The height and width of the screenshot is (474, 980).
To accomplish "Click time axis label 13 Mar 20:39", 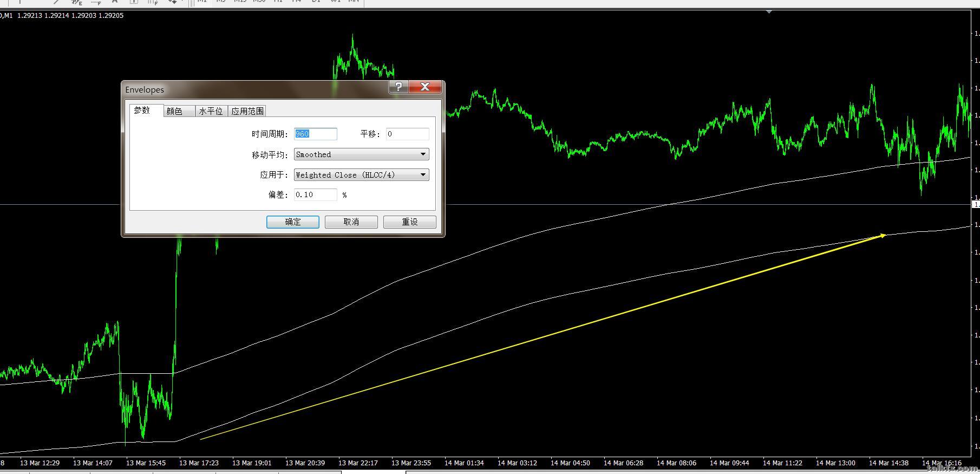I will tap(305, 463).
